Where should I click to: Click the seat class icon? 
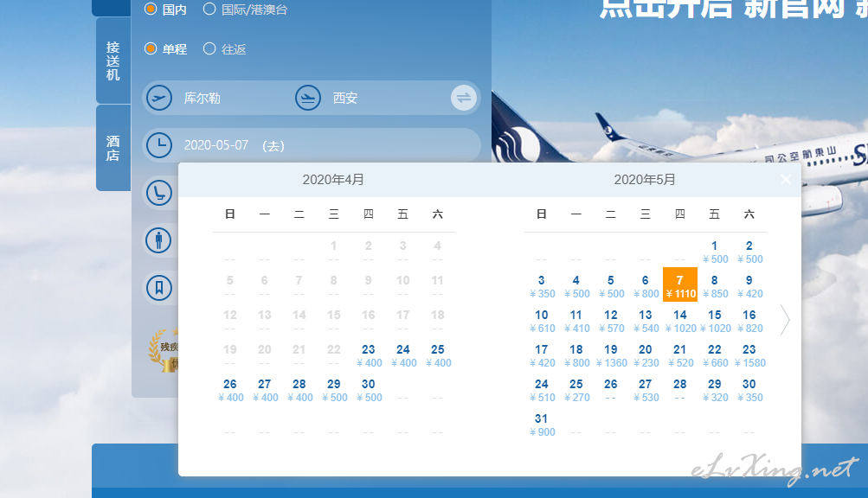tap(159, 193)
